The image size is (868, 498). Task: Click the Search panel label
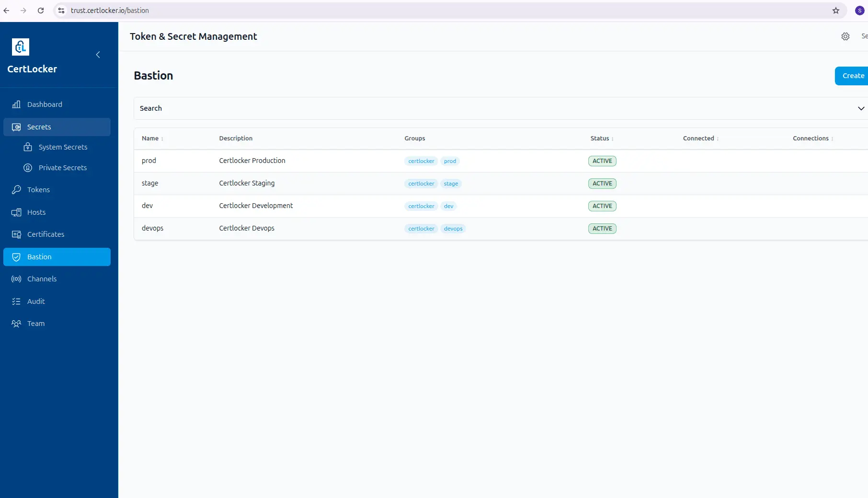tap(151, 108)
